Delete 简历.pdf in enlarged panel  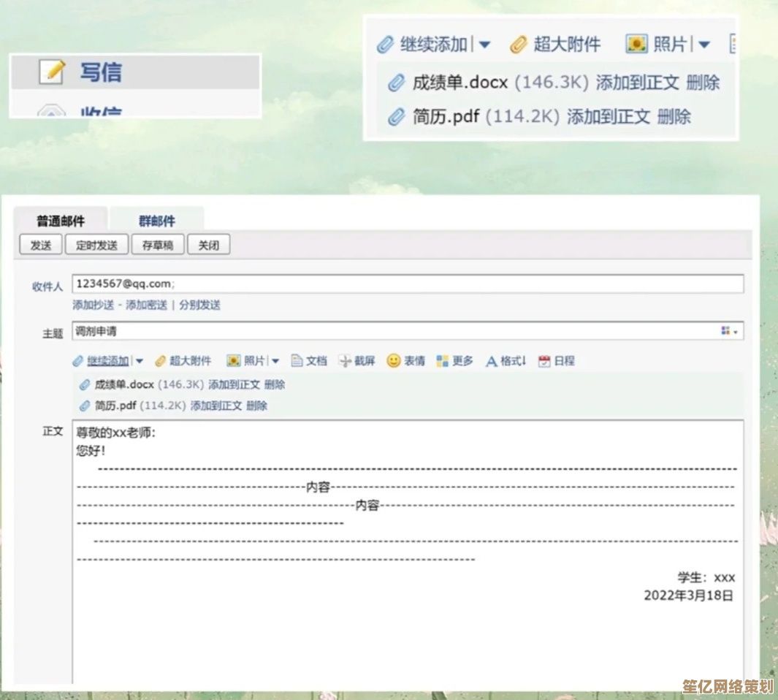[674, 117]
